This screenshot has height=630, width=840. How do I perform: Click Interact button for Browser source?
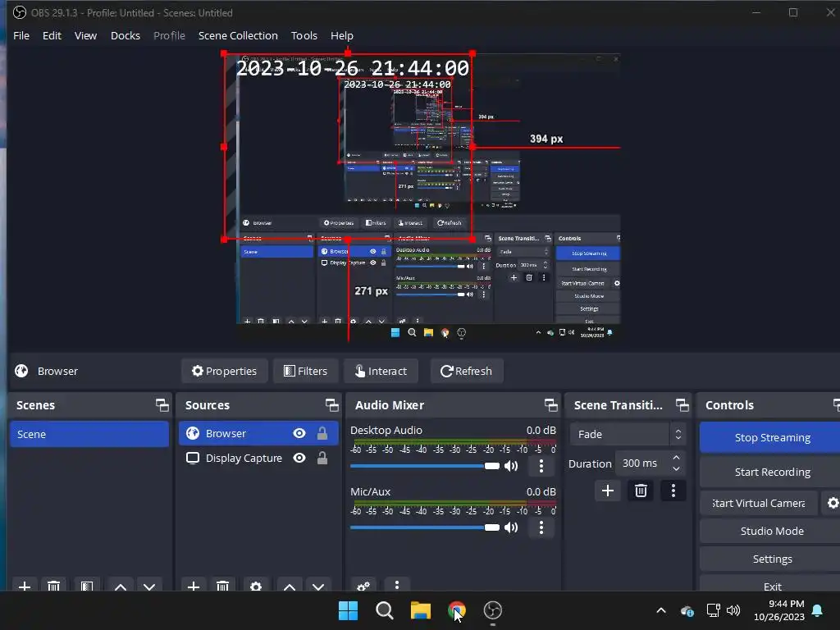click(x=381, y=371)
